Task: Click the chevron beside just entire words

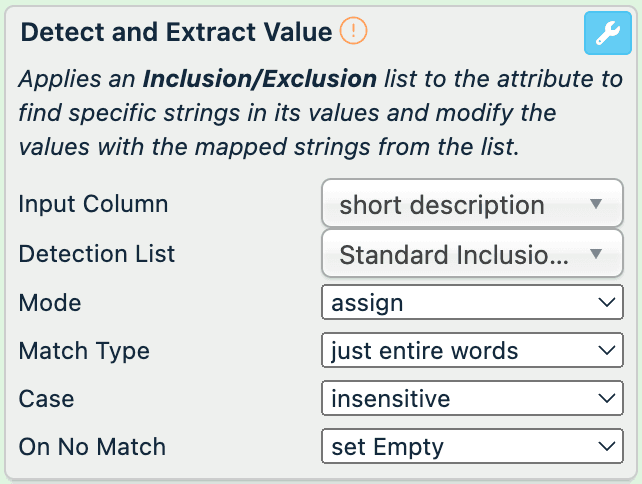Action: pos(604,351)
